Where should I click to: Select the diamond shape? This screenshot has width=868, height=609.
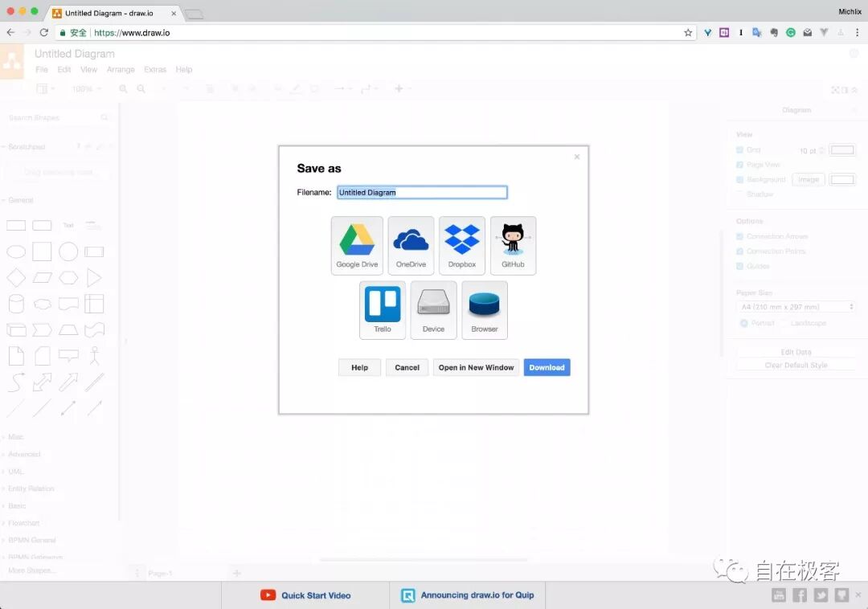16,278
